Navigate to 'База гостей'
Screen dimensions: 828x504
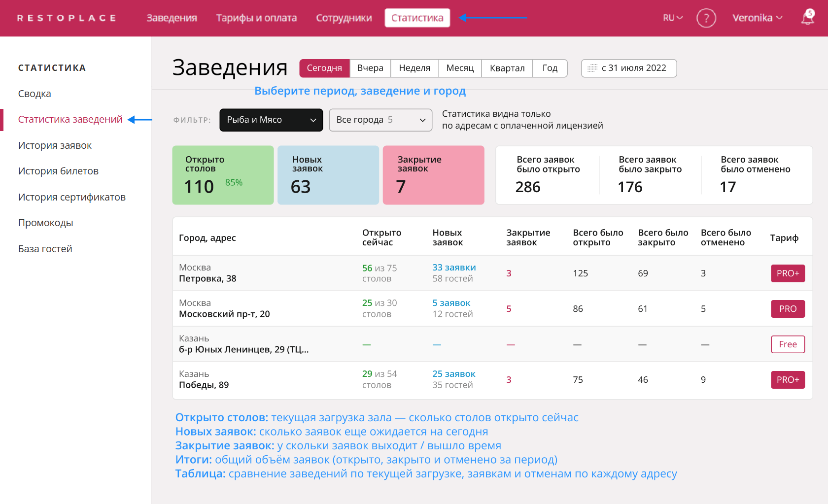(44, 248)
